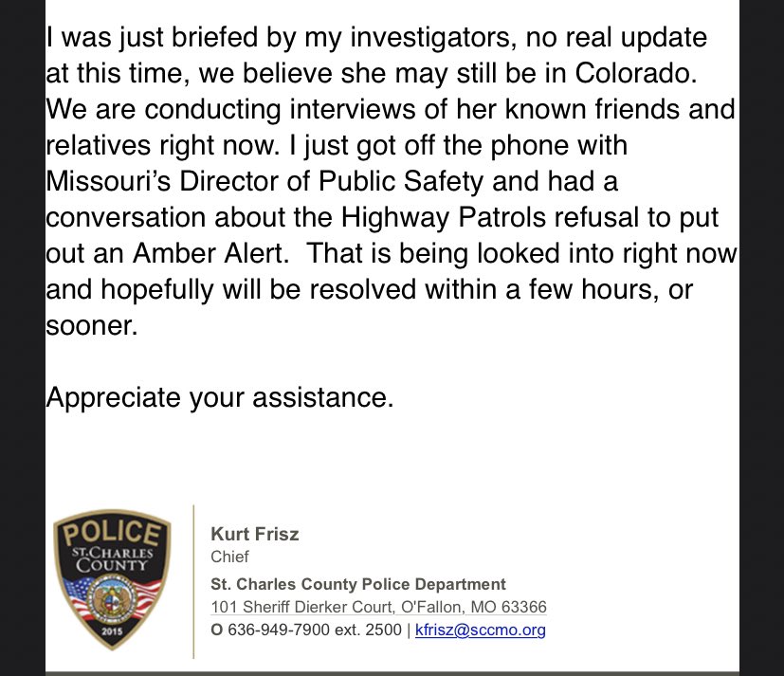The width and height of the screenshot is (784, 676).
Task: Open the 101 Sheriff Dierker Court address link
Action: 378,607
